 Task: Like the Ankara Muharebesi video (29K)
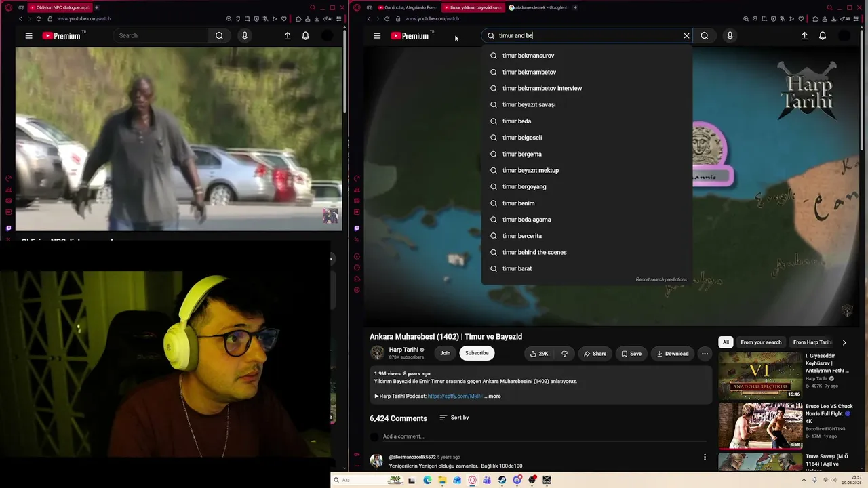pos(539,354)
